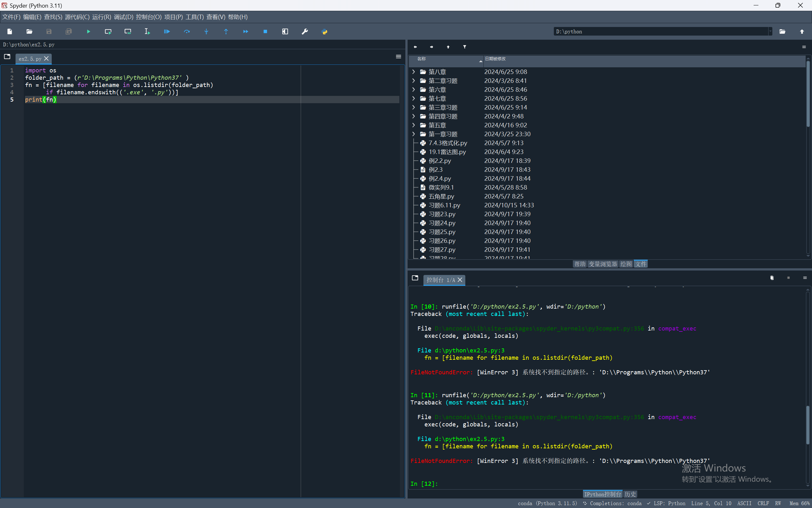
Task: Browse editor tabs icon
Action: point(7,57)
